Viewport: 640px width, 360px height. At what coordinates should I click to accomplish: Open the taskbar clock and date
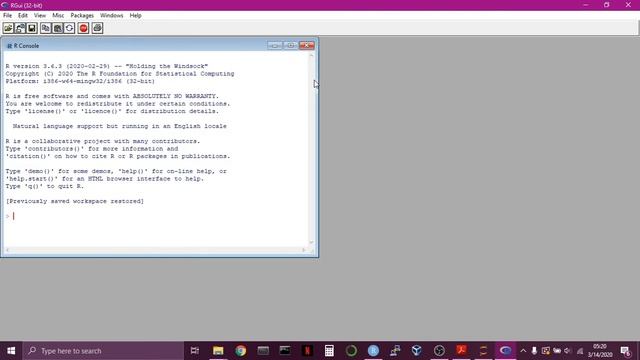(x=600, y=351)
